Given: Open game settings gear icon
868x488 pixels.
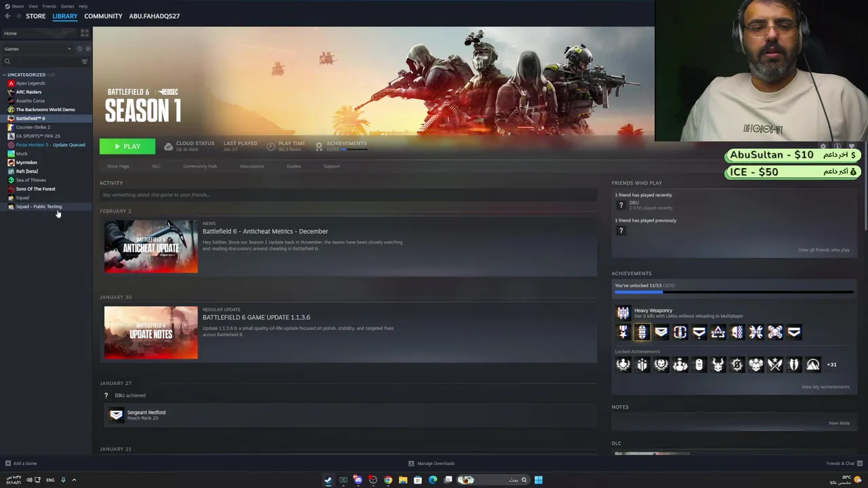Looking at the screenshot, I should coord(823,146).
